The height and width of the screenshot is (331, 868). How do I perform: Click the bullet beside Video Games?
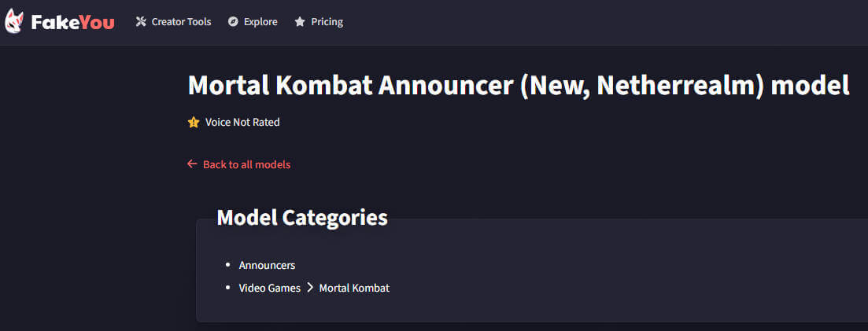coord(228,288)
